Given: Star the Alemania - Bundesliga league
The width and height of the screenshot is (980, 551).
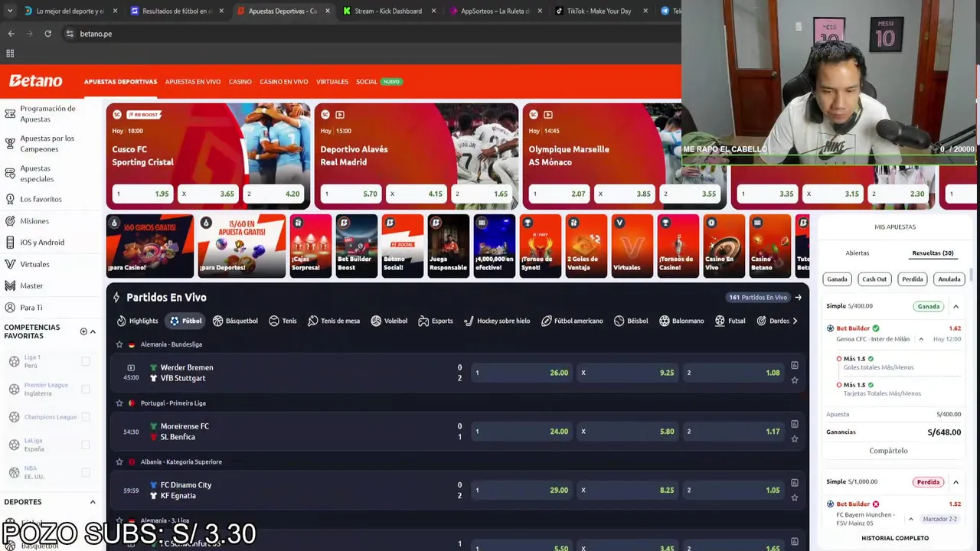Looking at the screenshot, I should click(119, 344).
